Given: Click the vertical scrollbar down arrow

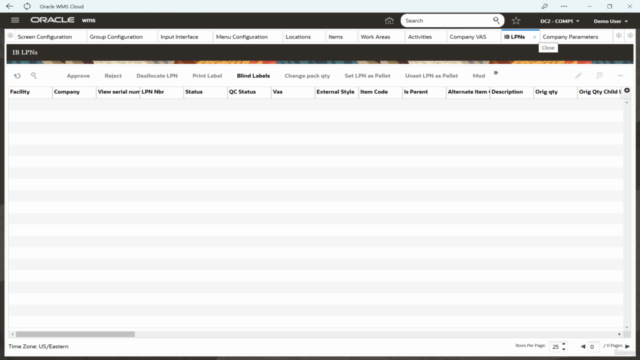Looking at the screenshot, I should coord(627,327).
